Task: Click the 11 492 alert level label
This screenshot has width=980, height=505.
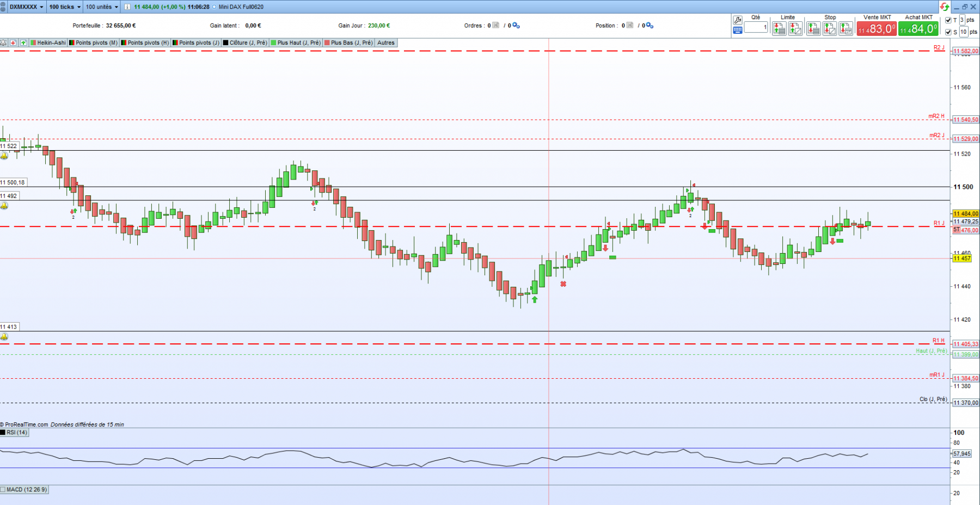Action: 9,196
